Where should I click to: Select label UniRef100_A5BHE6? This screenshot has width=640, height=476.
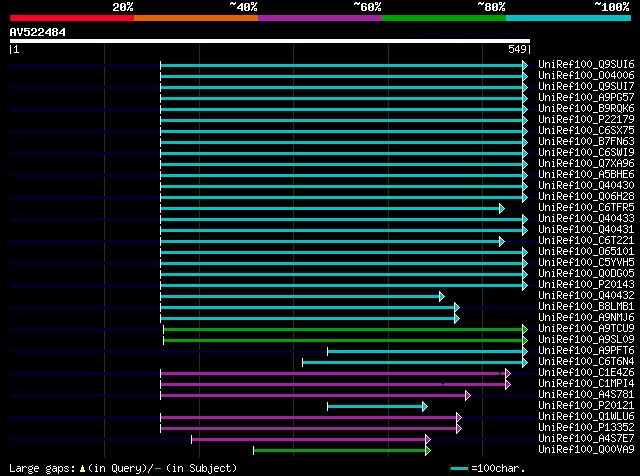click(586, 174)
